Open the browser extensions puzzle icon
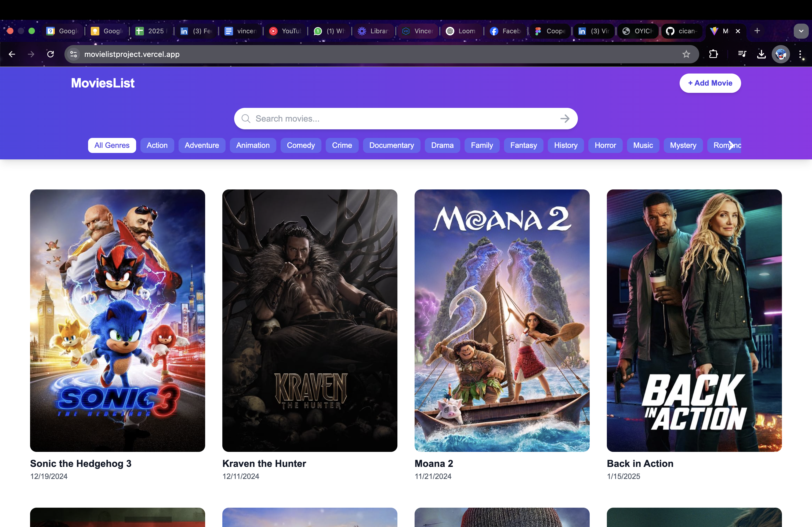The width and height of the screenshot is (812, 527). pyautogui.click(x=713, y=54)
